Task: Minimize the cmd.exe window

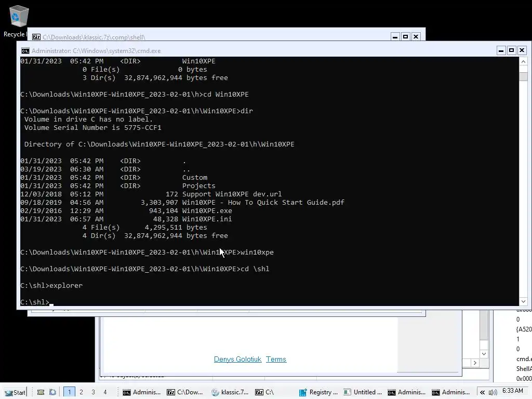Action: (x=501, y=50)
